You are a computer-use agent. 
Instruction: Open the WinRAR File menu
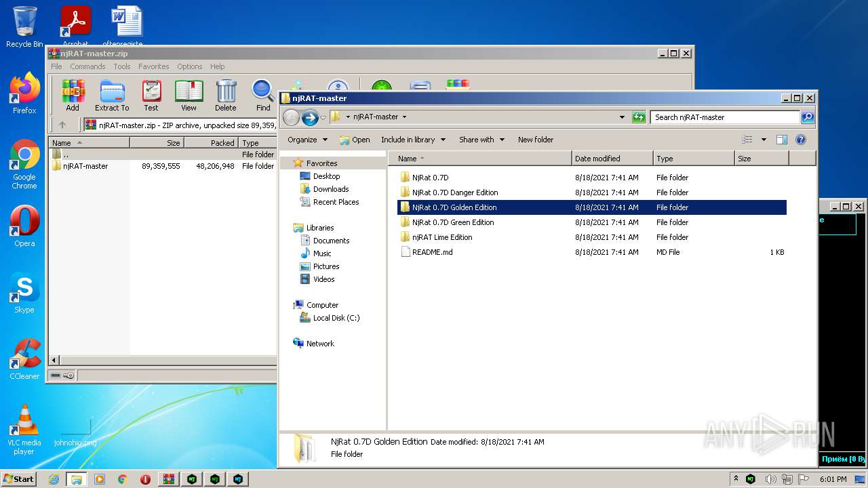tap(56, 66)
